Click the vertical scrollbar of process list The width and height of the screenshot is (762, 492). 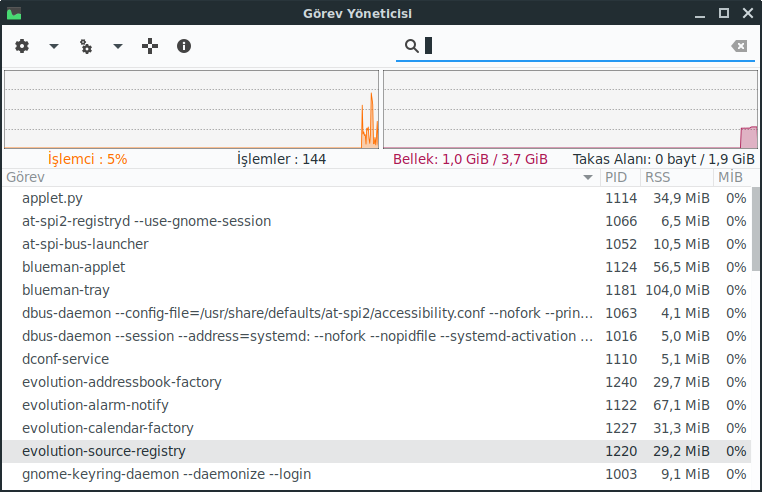click(756, 230)
